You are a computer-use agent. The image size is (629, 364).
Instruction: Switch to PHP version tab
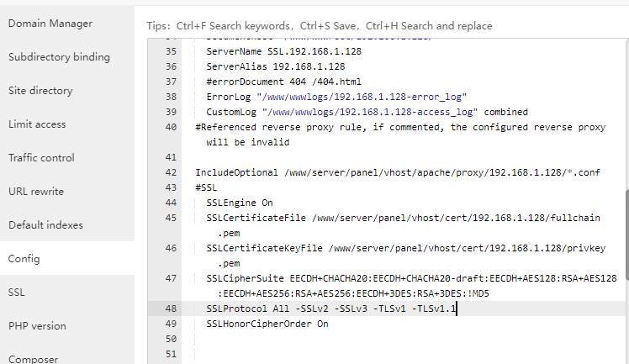click(37, 326)
